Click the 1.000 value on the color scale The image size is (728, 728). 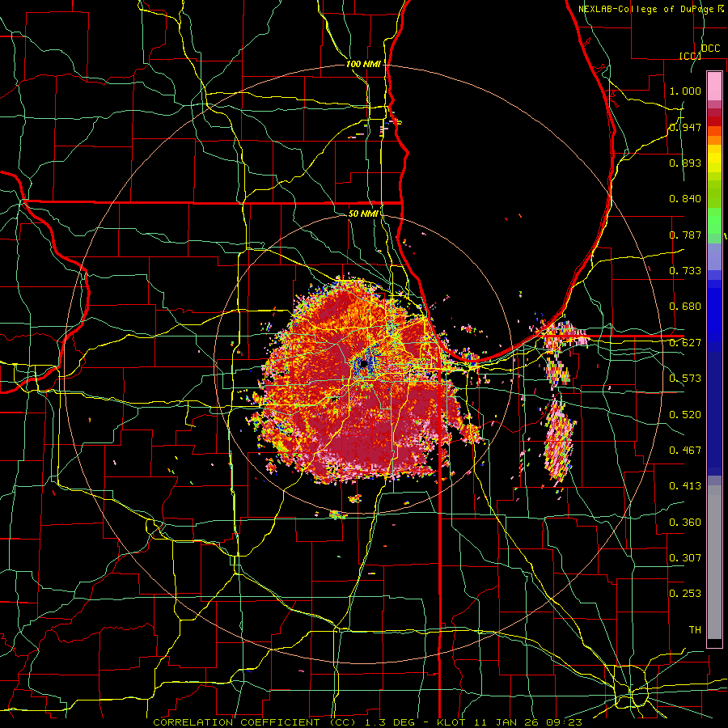(685, 91)
